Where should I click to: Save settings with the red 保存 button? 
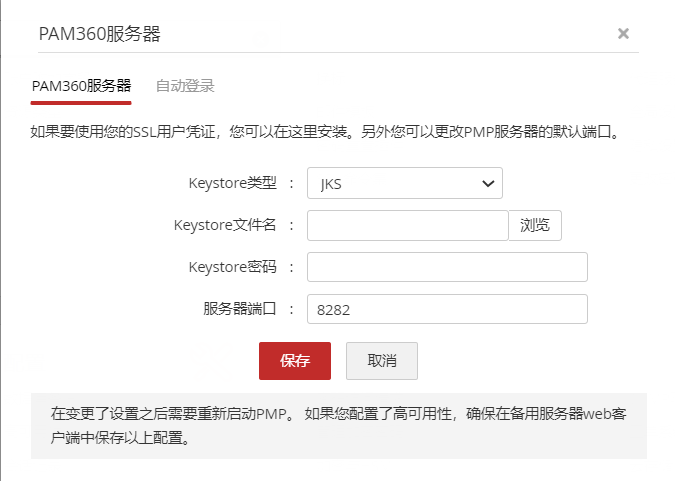[x=295, y=361]
